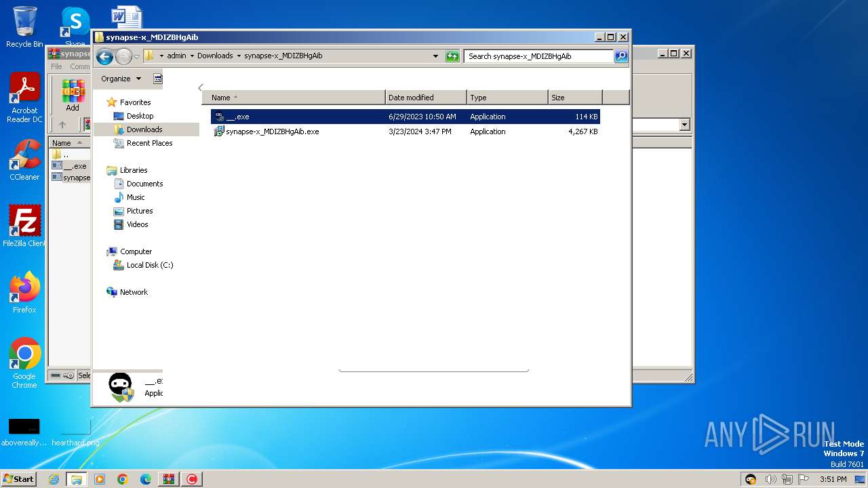The height and width of the screenshot is (488, 868).
Task: Open the Documents library
Action: (x=144, y=184)
